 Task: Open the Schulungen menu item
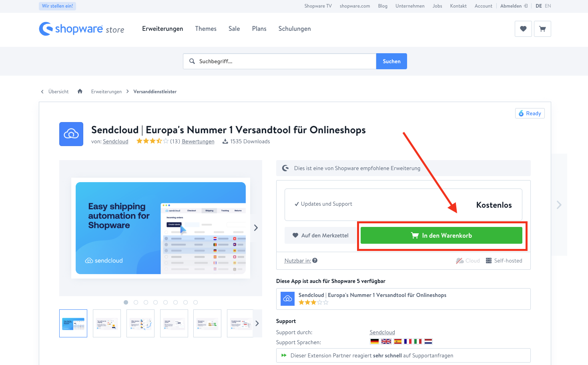tap(295, 29)
